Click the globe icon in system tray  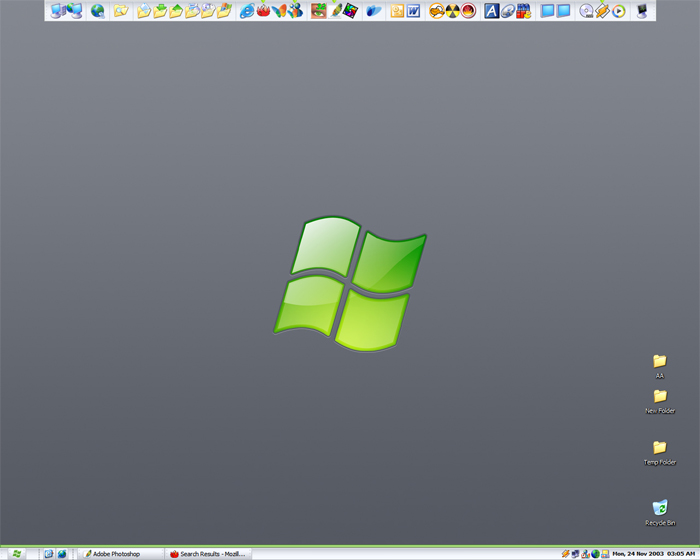click(595, 554)
